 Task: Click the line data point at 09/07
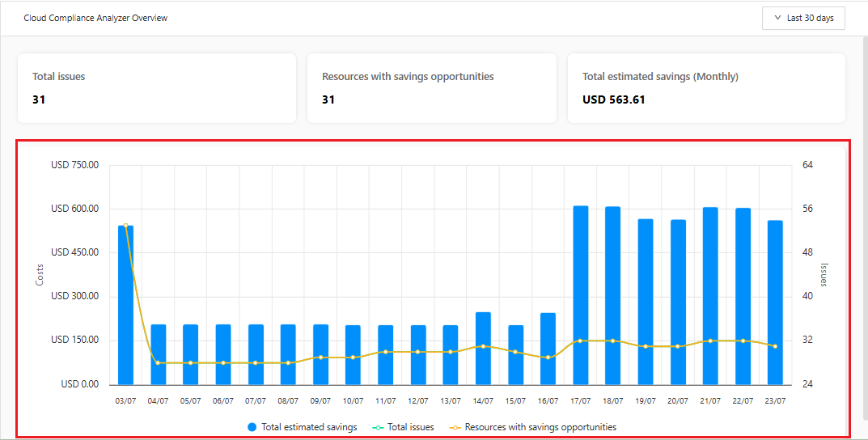pyautogui.click(x=320, y=357)
